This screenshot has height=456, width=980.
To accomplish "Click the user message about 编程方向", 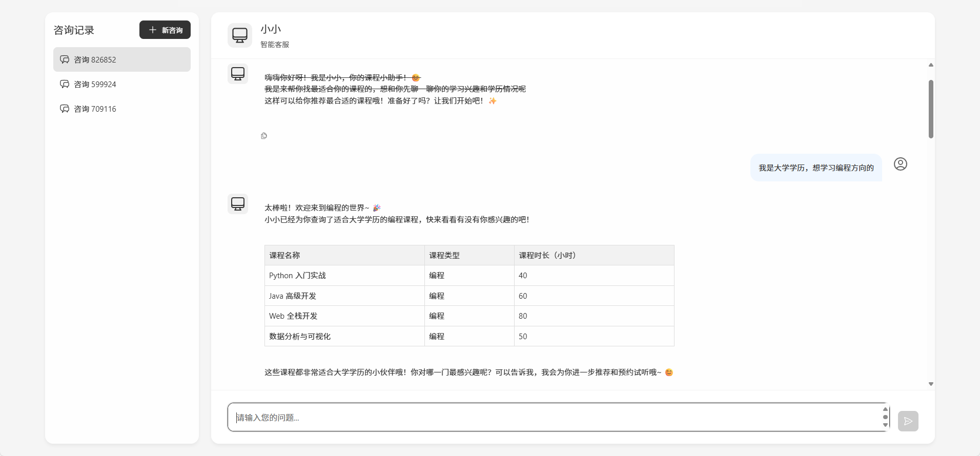I will click(816, 168).
